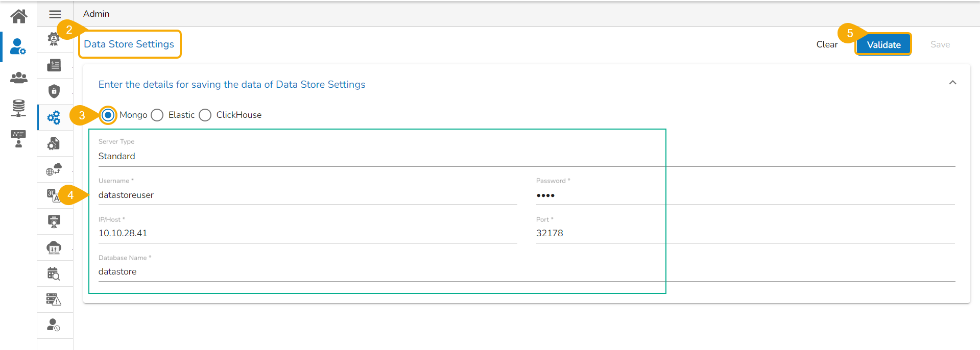Click the user groups icon
Image resolution: width=980 pixels, height=350 pixels.
[18, 78]
